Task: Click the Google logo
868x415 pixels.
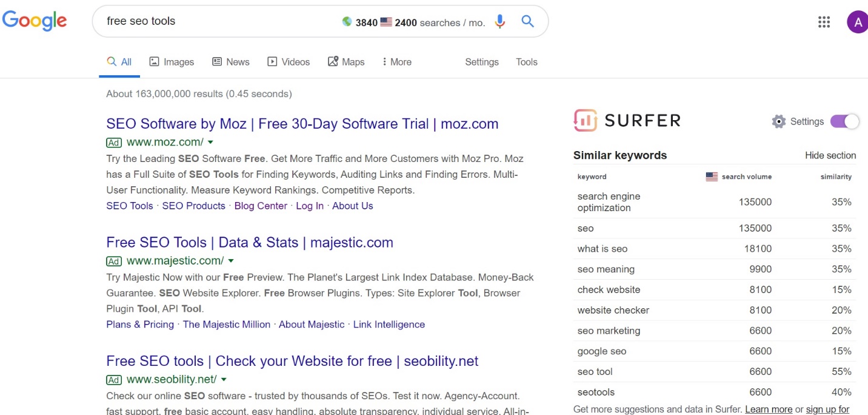Action: (x=35, y=21)
